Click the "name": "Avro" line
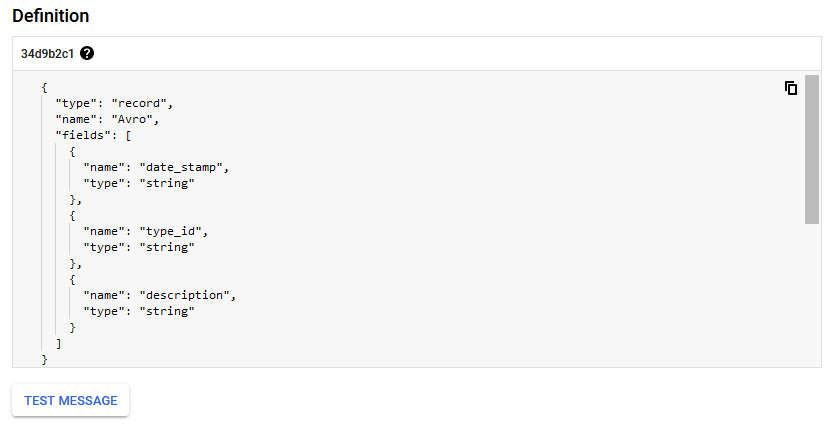 pyautogui.click(x=107, y=119)
